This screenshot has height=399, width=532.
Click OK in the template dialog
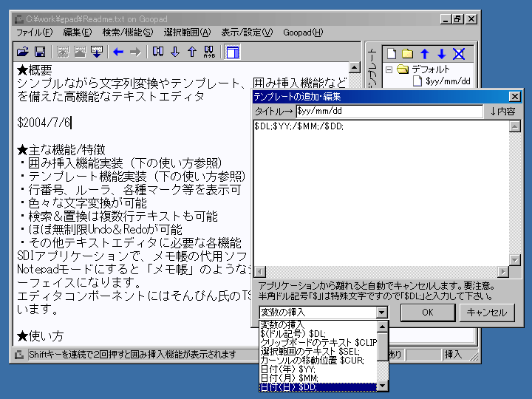click(x=428, y=313)
